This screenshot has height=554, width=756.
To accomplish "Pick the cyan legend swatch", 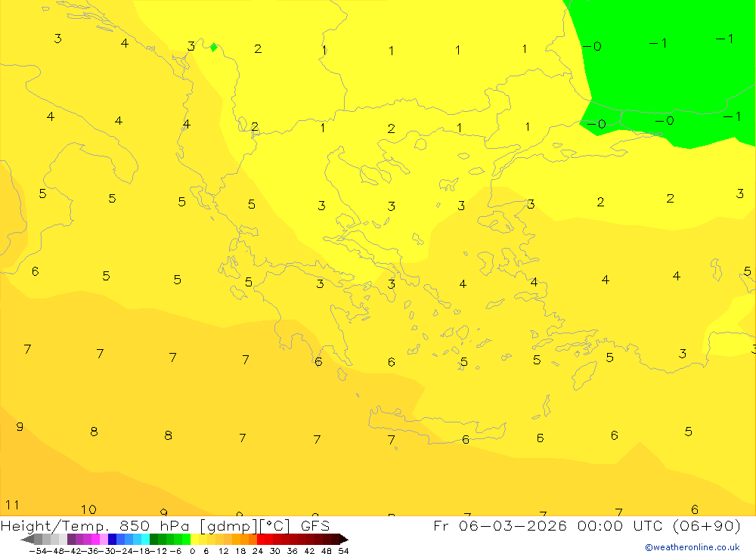I will pos(145,540).
